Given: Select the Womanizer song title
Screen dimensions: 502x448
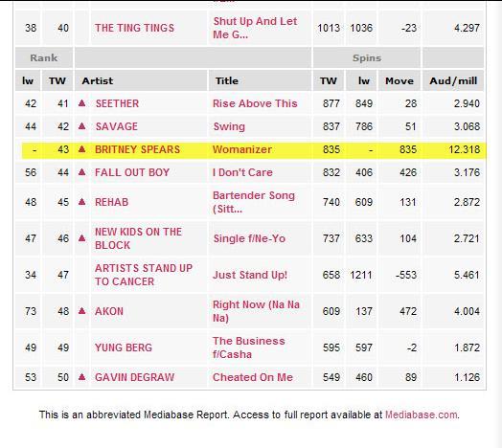Looking at the screenshot, I should pyautogui.click(x=242, y=149).
